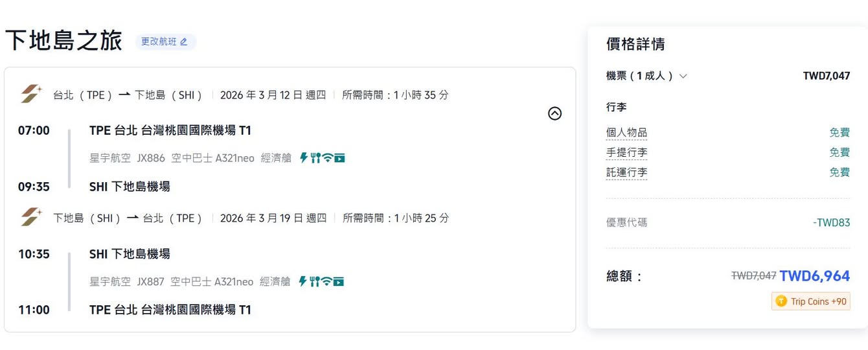Click the meal icon on flight JX887
This screenshot has height=350, width=868.
coord(315,281)
